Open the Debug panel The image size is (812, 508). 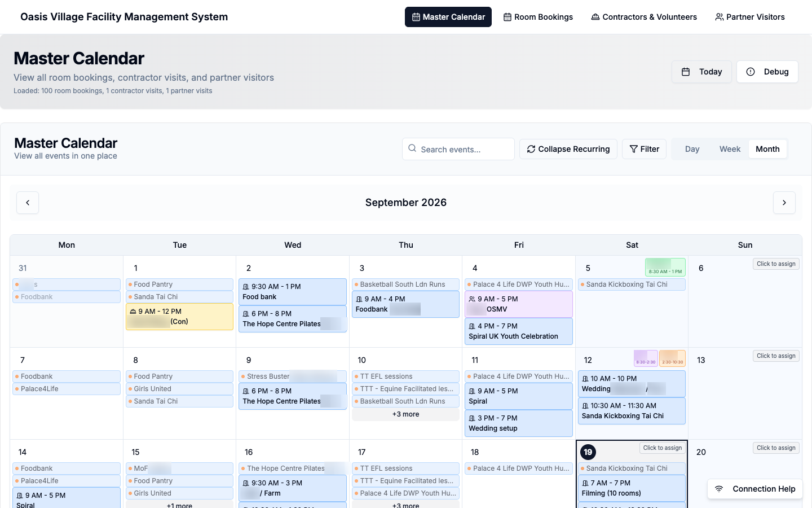(x=767, y=72)
